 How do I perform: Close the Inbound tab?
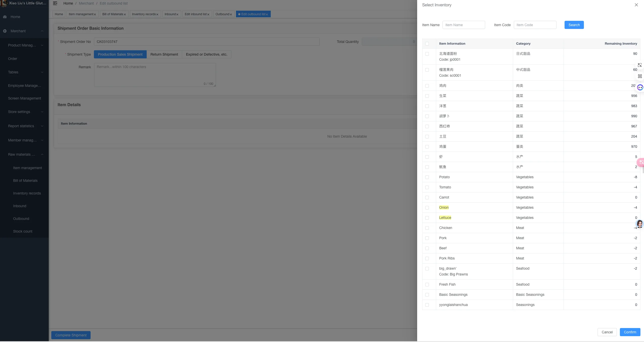coord(177,14)
